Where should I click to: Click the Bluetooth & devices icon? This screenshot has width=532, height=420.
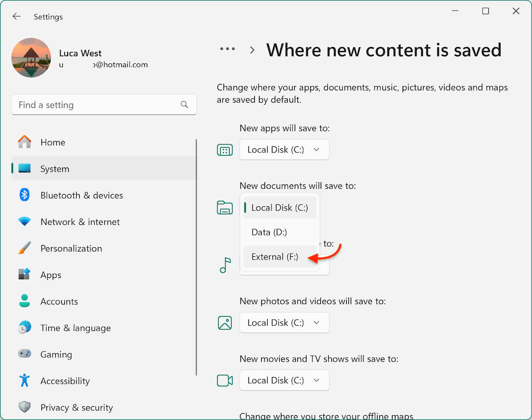[x=24, y=195]
